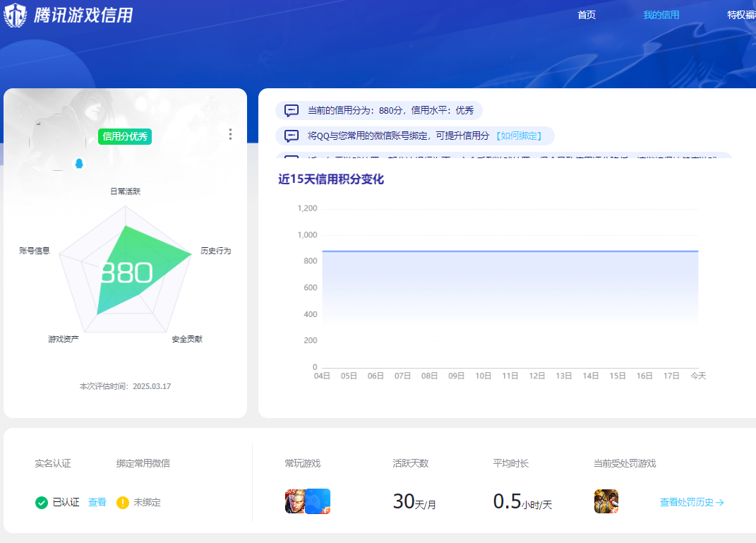Click the 常玩游戏 label

click(x=302, y=463)
